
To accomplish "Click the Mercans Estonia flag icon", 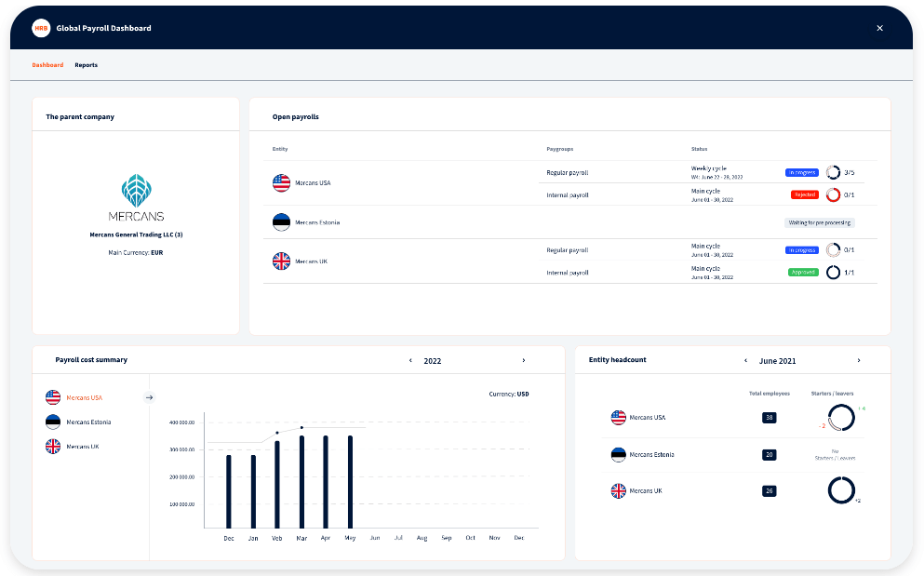I will click(281, 222).
